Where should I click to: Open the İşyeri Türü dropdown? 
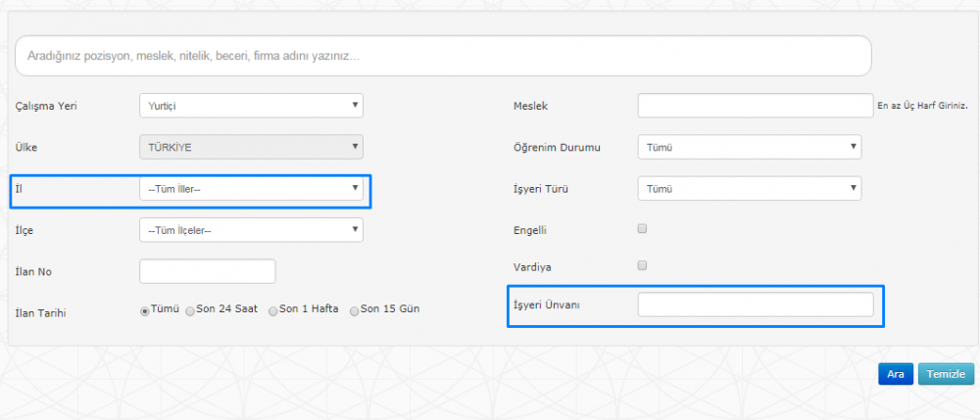(750, 189)
